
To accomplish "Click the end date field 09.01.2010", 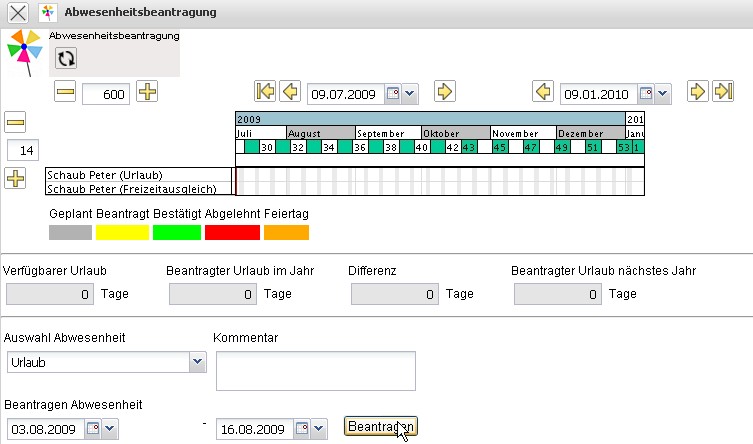I will click(x=598, y=94).
